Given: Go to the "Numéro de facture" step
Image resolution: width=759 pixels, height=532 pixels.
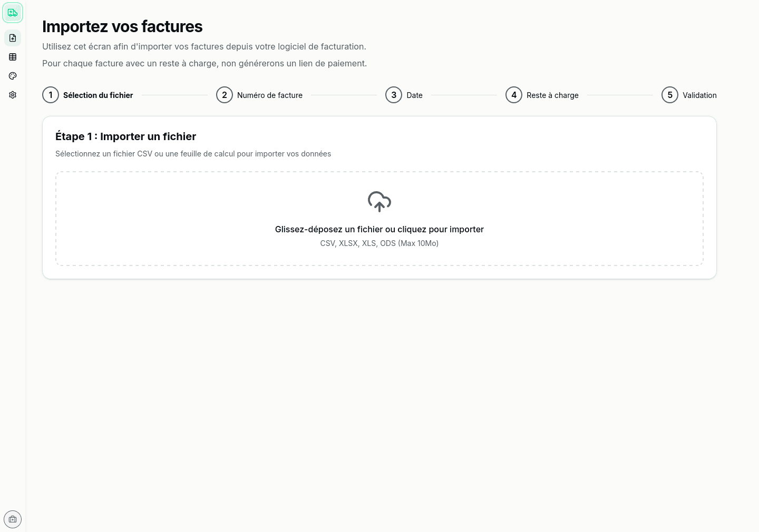Looking at the screenshot, I should pos(270,95).
